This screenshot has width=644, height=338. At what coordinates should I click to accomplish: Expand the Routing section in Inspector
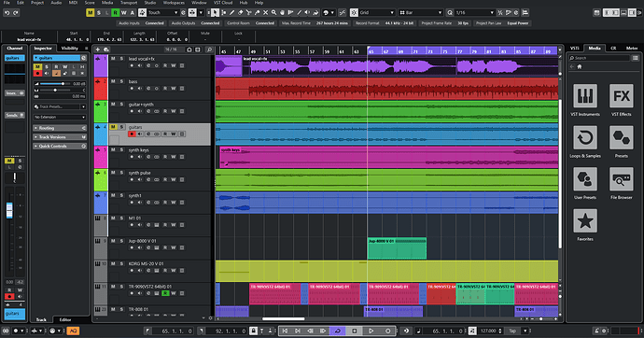[x=60, y=128]
